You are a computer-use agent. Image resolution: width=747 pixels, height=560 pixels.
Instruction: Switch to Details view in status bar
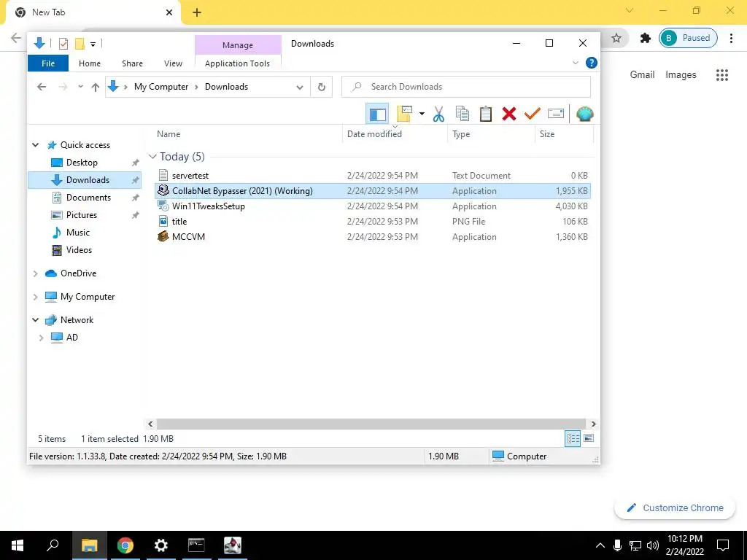573,438
